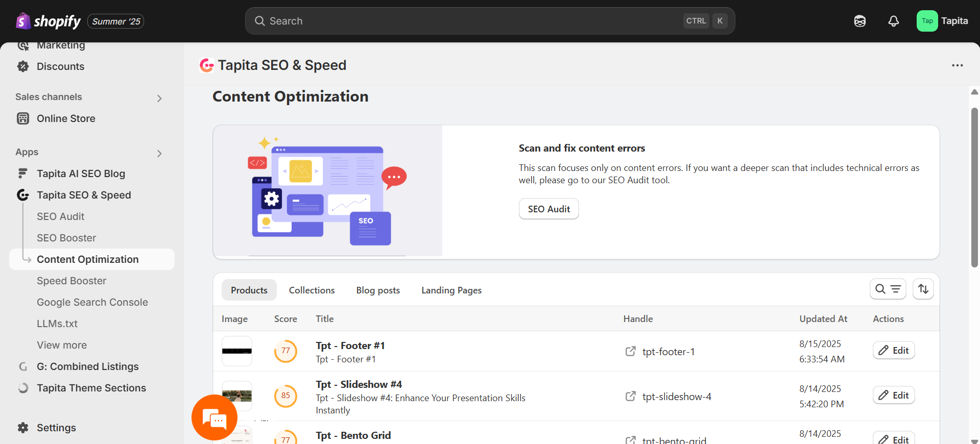980x444 pixels.
Task: Click the score 85 ring for Slideshow #4
Action: [285, 396]
